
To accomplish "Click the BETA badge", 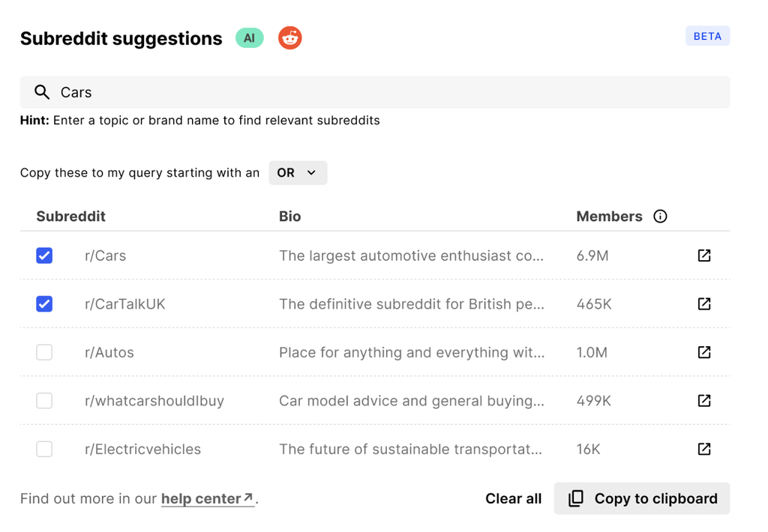I will (706, 36).
